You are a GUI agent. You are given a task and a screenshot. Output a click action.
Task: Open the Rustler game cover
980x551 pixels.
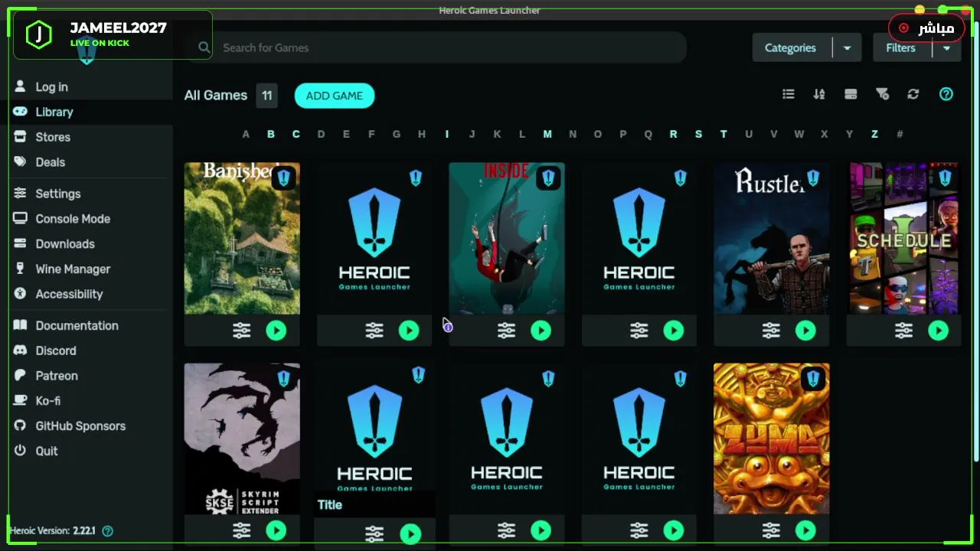[x=771, y=238]
